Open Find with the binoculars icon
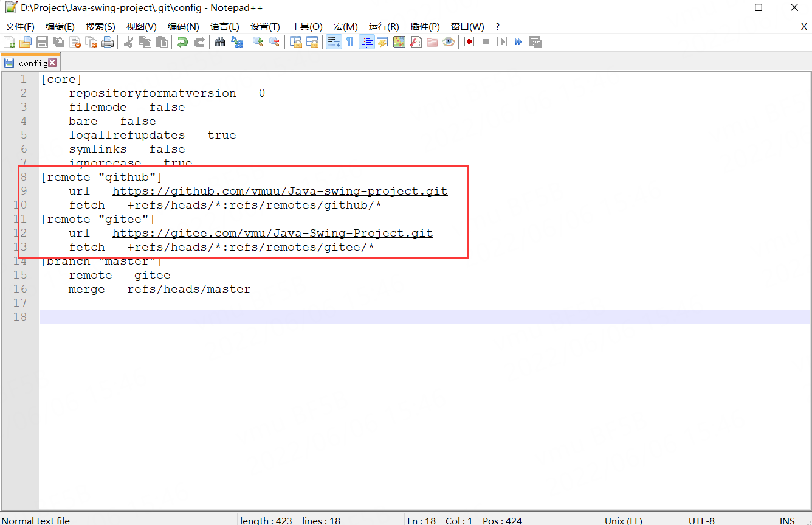This screenshot has width=812, height=525. click(x=220, y=42)
